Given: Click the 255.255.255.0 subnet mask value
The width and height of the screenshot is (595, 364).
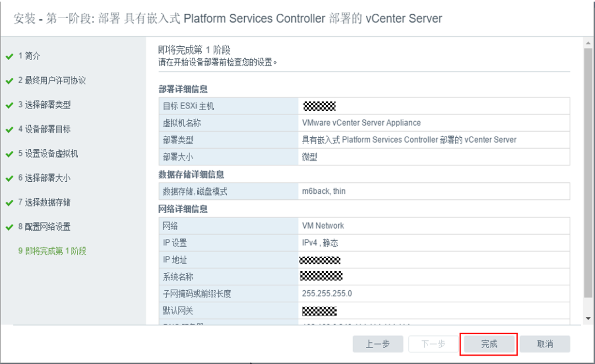Looking at the screenshot, I should [327, 294].
